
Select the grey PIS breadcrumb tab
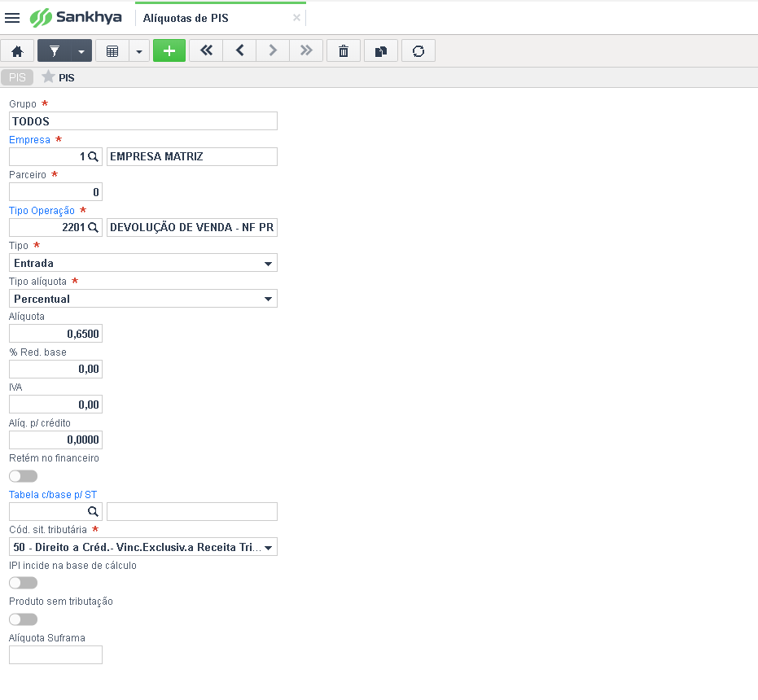pos(17,77)
